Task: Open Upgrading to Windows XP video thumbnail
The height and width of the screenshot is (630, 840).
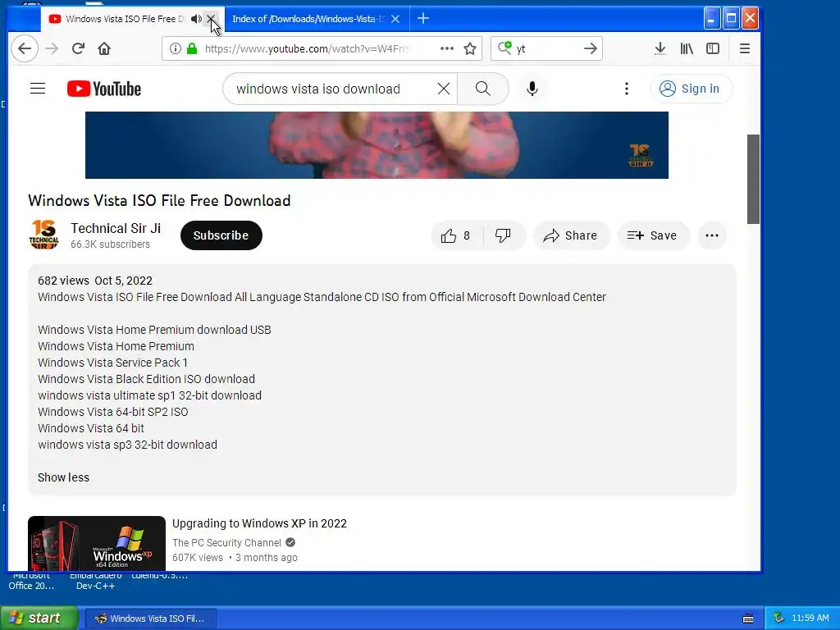Action: (97, 543)
